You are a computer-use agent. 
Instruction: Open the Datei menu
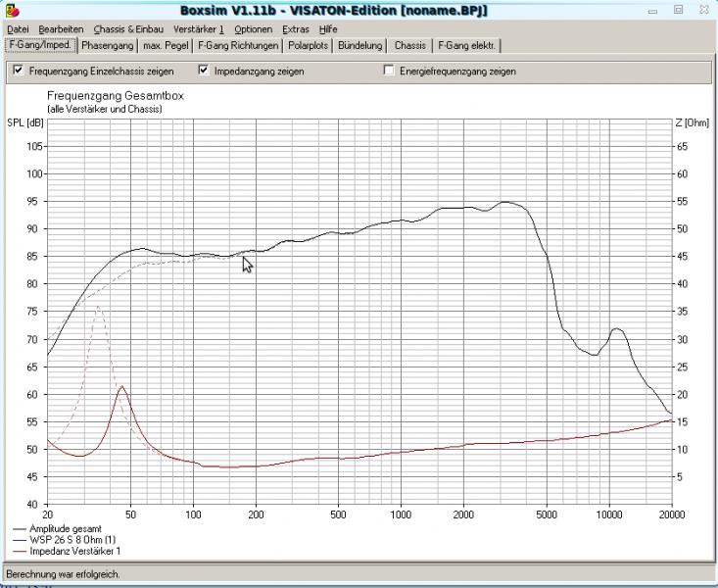click(x=18, y=29)
